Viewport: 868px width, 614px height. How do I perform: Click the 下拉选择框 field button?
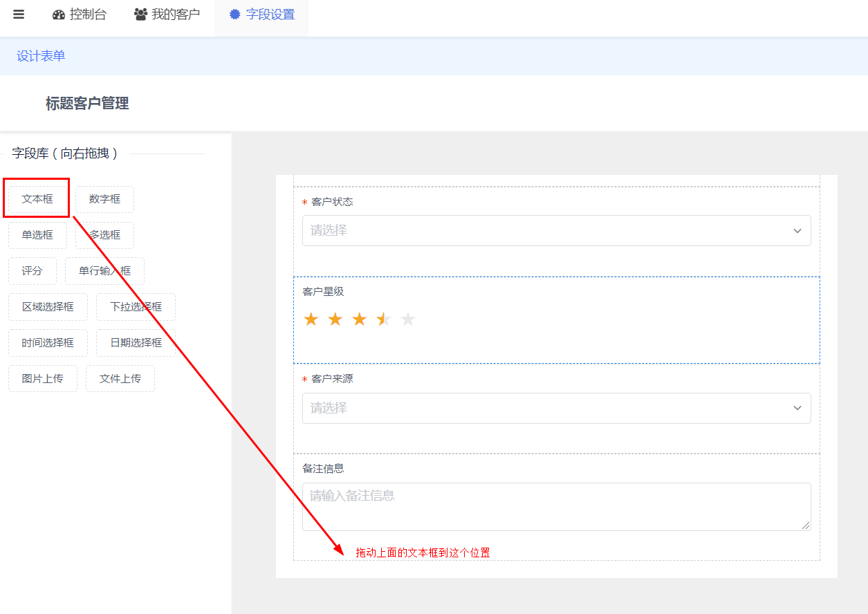136,307
